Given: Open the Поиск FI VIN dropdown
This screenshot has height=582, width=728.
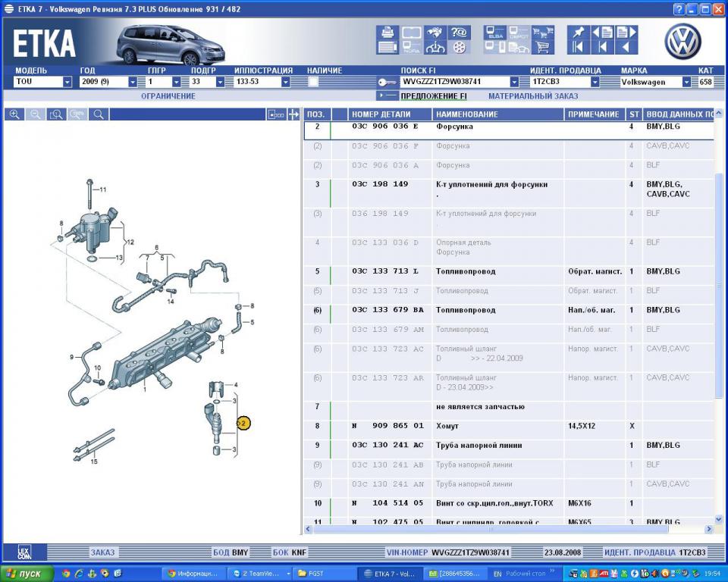Looking at the screenshot, I should (x=514, y=82).
